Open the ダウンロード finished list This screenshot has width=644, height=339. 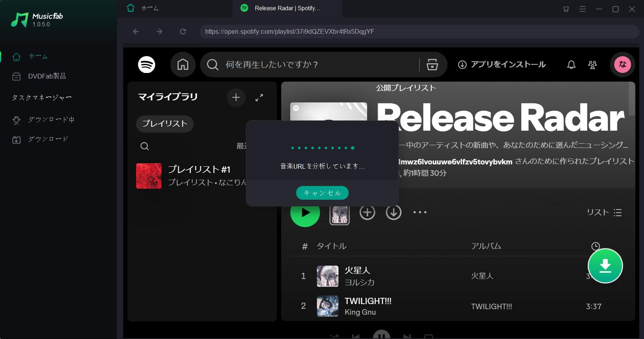coord(48,139)
